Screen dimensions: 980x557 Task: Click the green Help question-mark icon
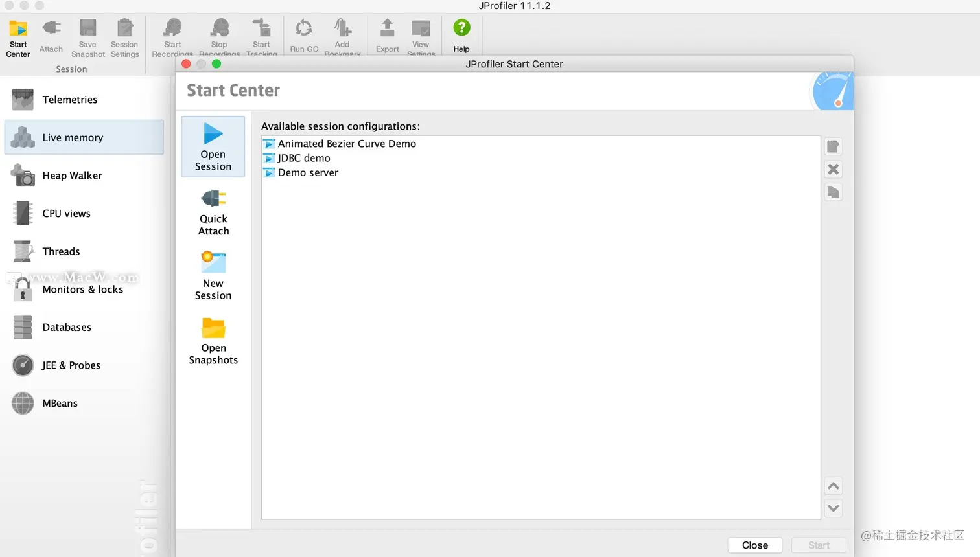[461, 28]
